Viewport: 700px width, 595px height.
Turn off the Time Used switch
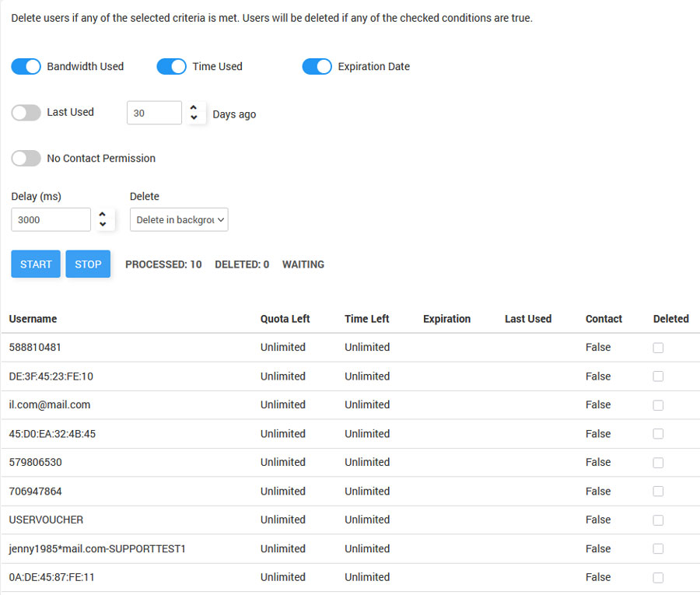pos(171,67)
